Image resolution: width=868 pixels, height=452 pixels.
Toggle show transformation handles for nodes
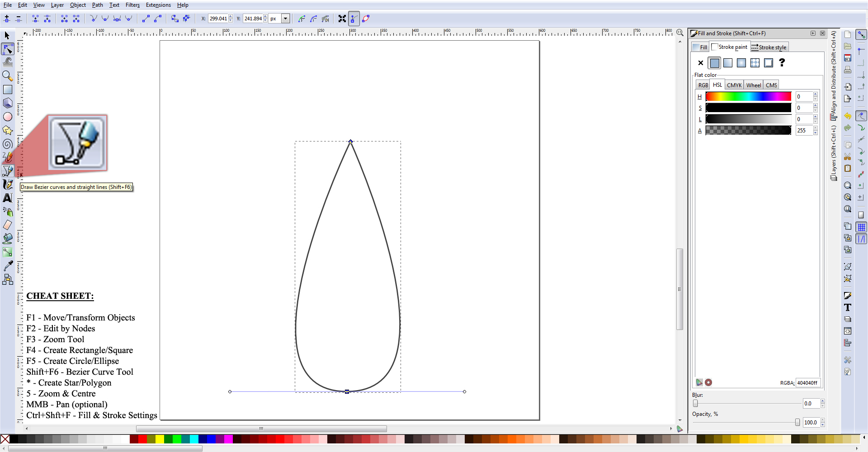342,19
